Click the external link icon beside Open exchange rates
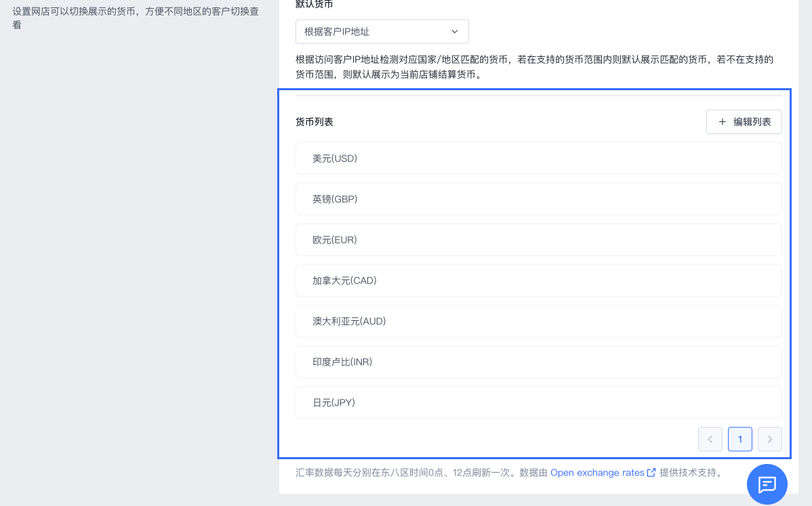Viewport: 812px width, 506px height. [x=651, y=473]
